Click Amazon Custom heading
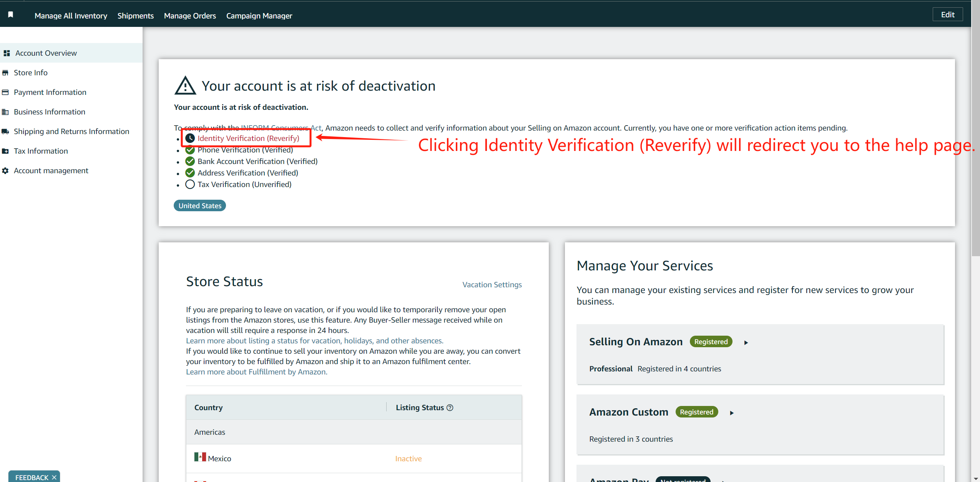The image size is (980, 482). coord(629,412)
